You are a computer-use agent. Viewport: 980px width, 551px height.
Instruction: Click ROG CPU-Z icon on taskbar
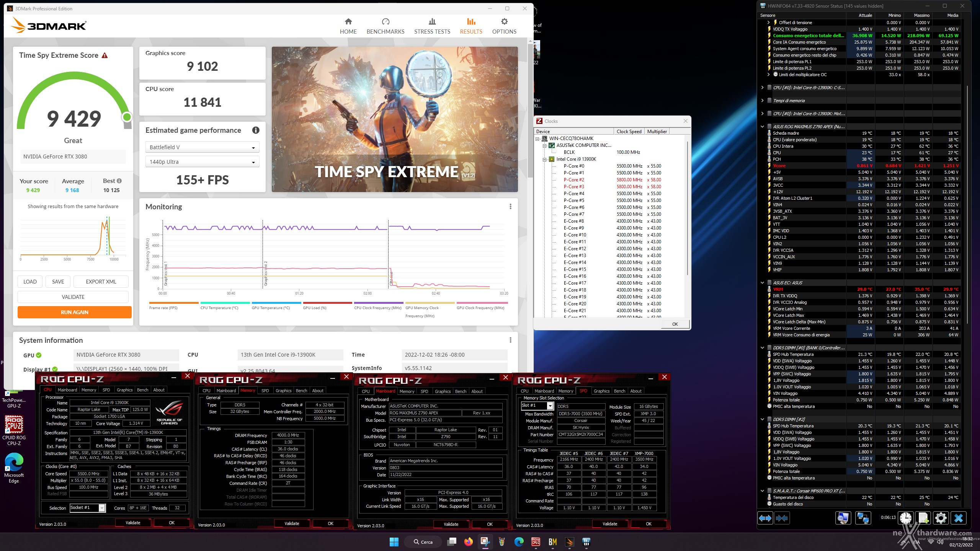(536, 542)
